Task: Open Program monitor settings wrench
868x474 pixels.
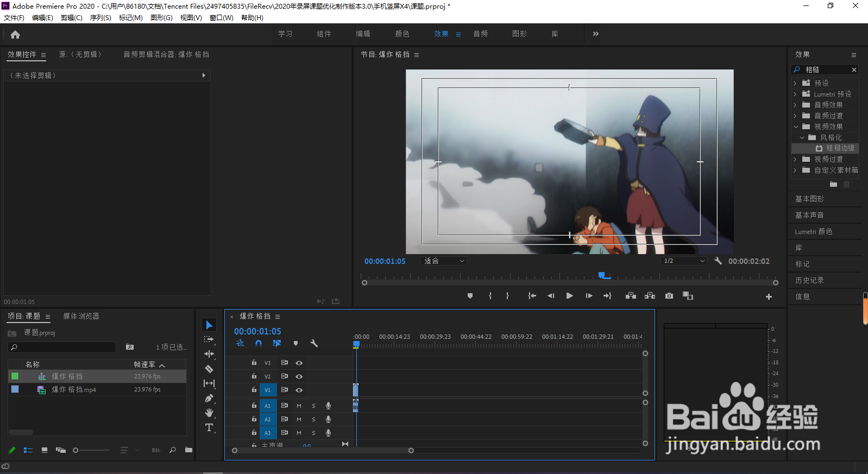Action: 718,261
